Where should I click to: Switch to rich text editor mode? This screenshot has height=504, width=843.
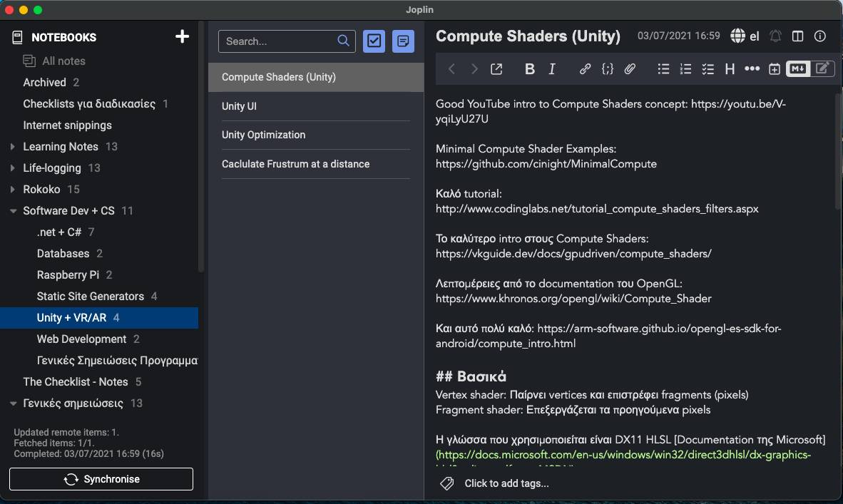[x=822, y=68]
